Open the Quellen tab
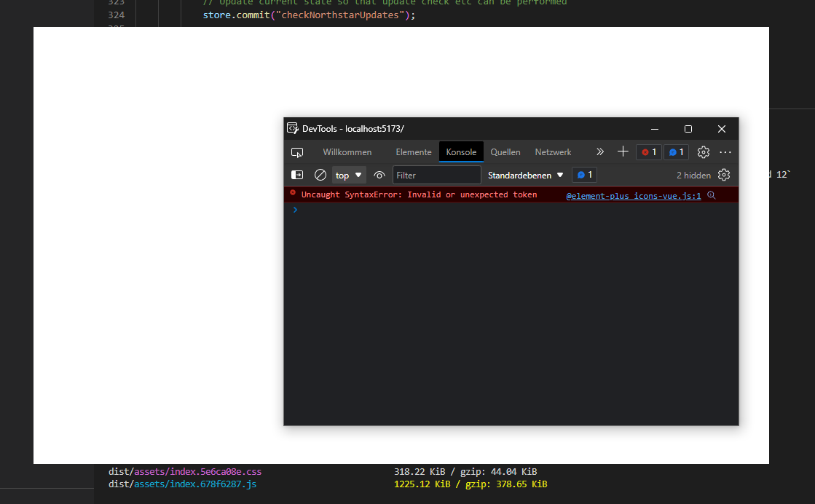This screenshot has height=504, width=815. [505, 152]
